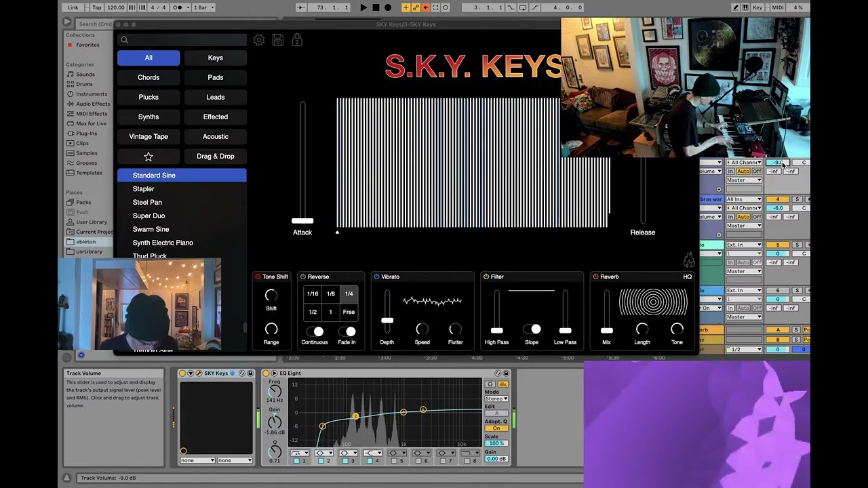Click SKY Keys preset search field
Screen dimensions: 868x488
pos(182,40)
